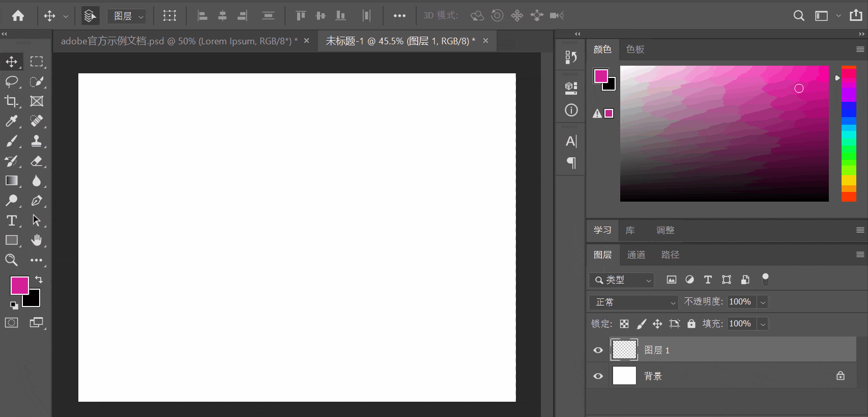This screenshot has height=417, width=868.
Task: Open the Color panel flyout menu
Action: pyautogui.click(x=860, y=49)
